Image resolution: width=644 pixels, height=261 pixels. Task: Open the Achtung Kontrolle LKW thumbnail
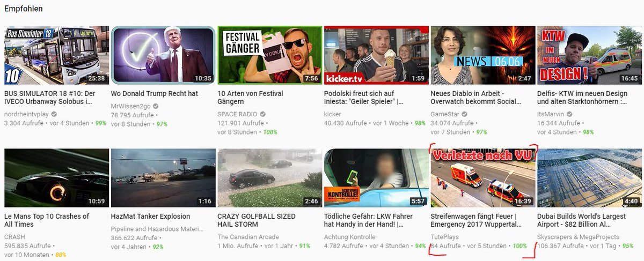tap(376, 178)
